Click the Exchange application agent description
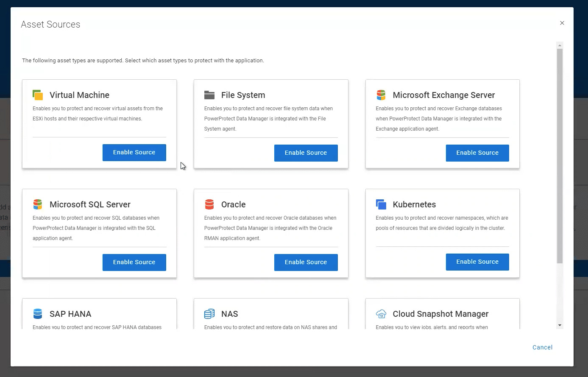 tap(439, 119)
